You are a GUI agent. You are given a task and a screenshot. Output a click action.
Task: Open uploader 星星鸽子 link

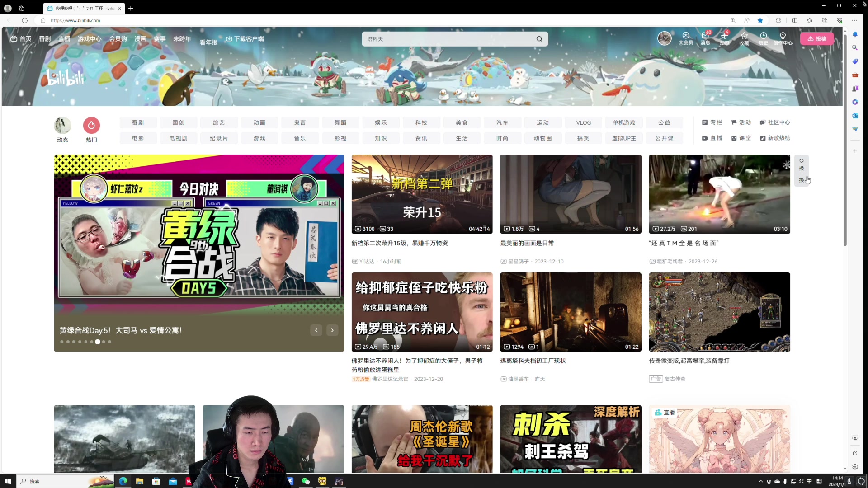(518, 261)
